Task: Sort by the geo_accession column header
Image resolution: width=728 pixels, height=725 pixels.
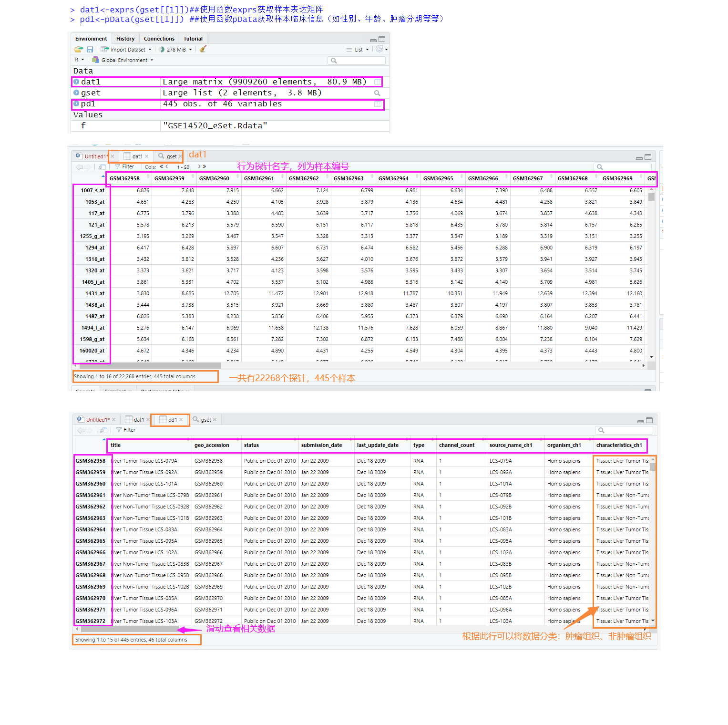Action: tap(215, 445)
